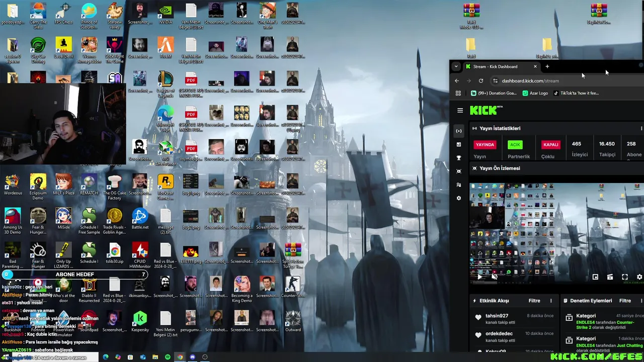This screenshot has width=644, height=362.
Task: Expand the browser tab search dropdown
Action: pos(456,66)
